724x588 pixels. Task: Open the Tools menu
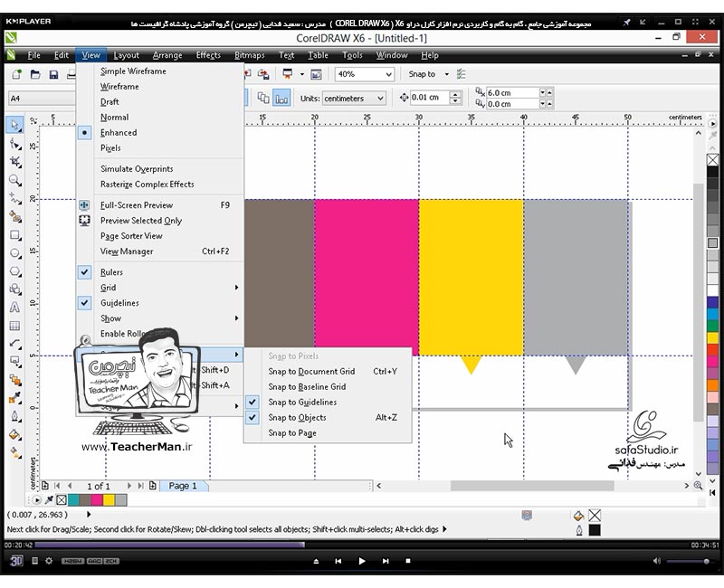tap(352, 55)
